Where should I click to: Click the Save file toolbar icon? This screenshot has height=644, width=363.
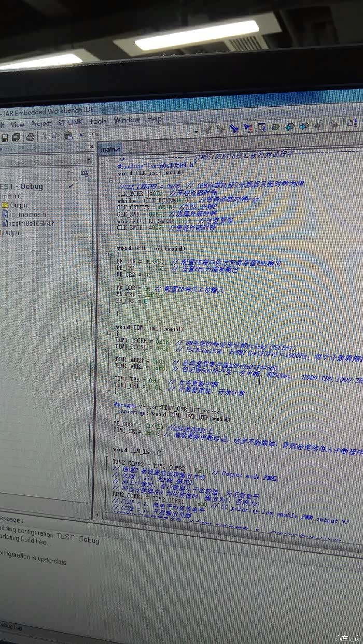[x=5, y=137]
